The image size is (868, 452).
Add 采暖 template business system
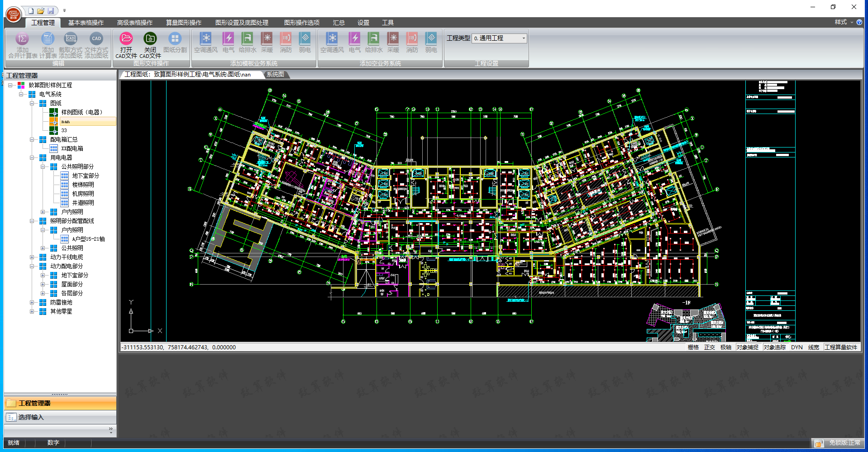coord(267,42)
